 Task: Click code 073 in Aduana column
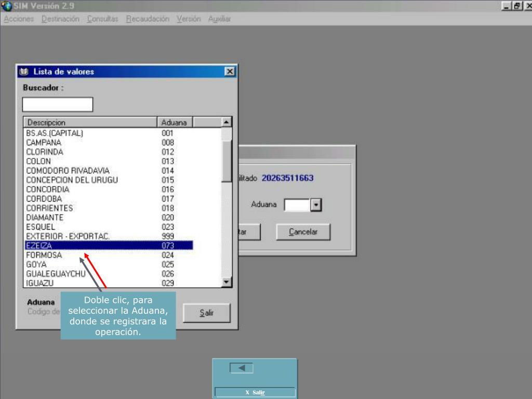pos(168,245)
